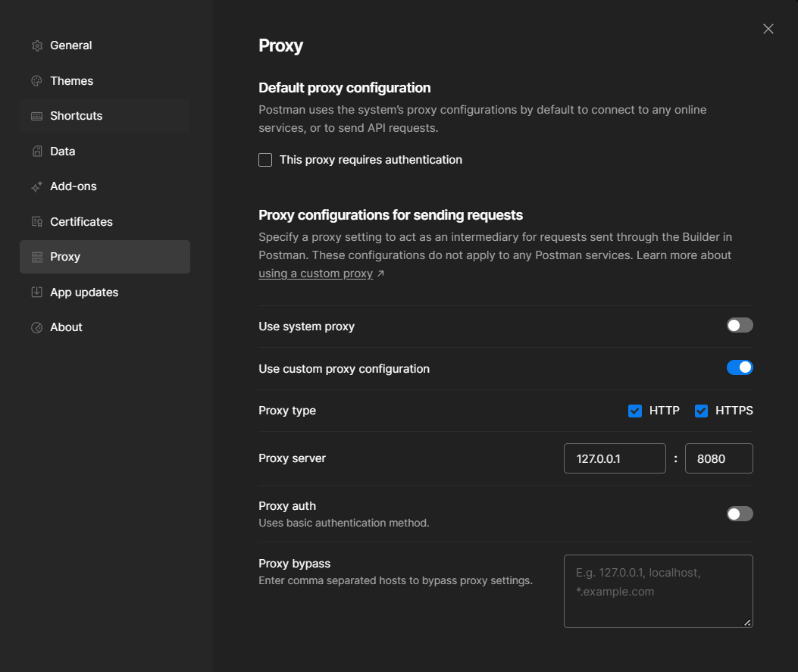798x672 pixels.
Task: Click 'Default proxy configuration' heading
Action: (x=345, y=88)
